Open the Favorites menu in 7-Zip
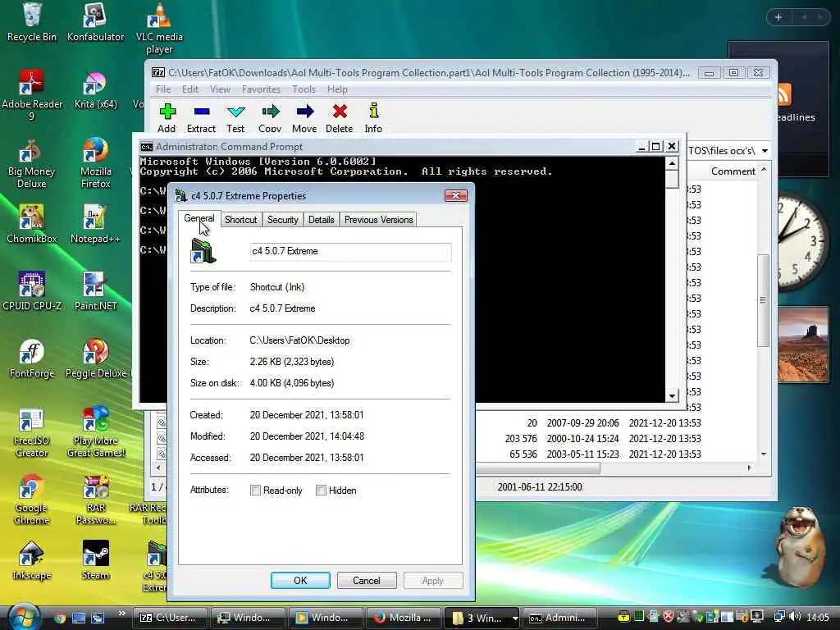 coord(261,89)
